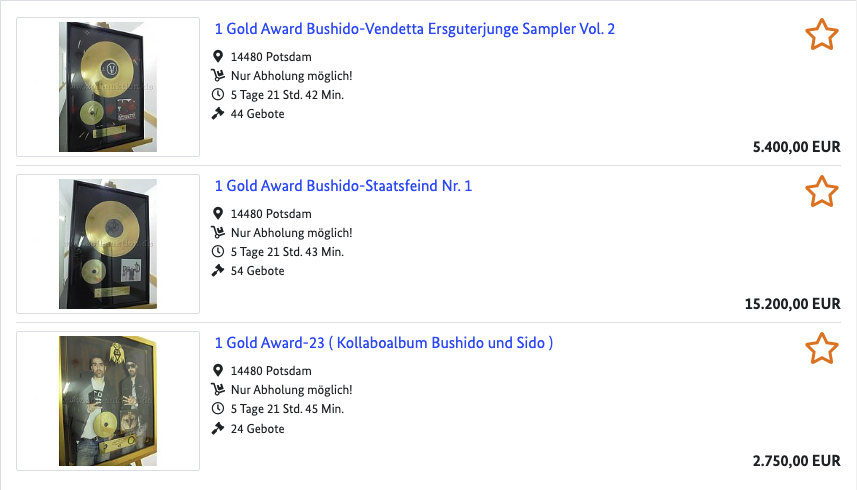Click the auction gavel icon beside 54 Gebote

click(219, 271)
